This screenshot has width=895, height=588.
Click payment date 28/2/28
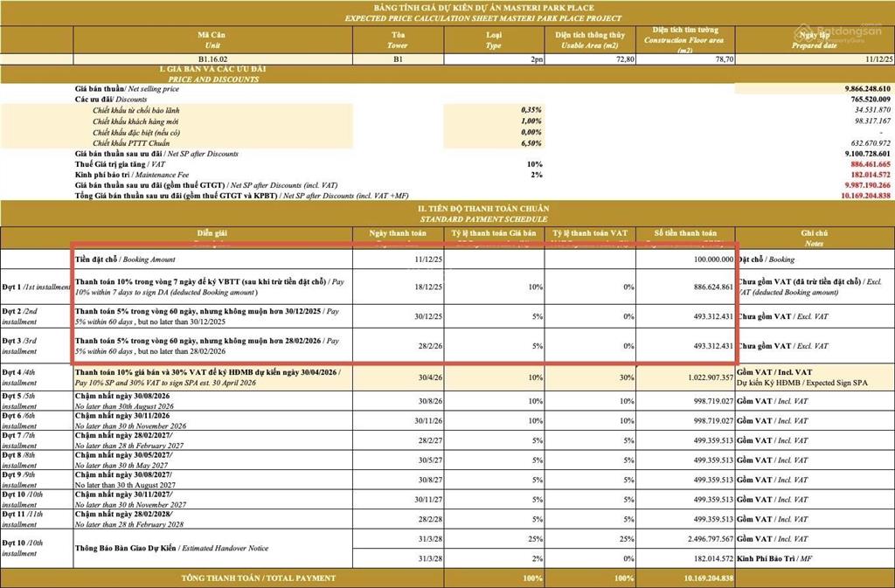(x=430, y=520)
